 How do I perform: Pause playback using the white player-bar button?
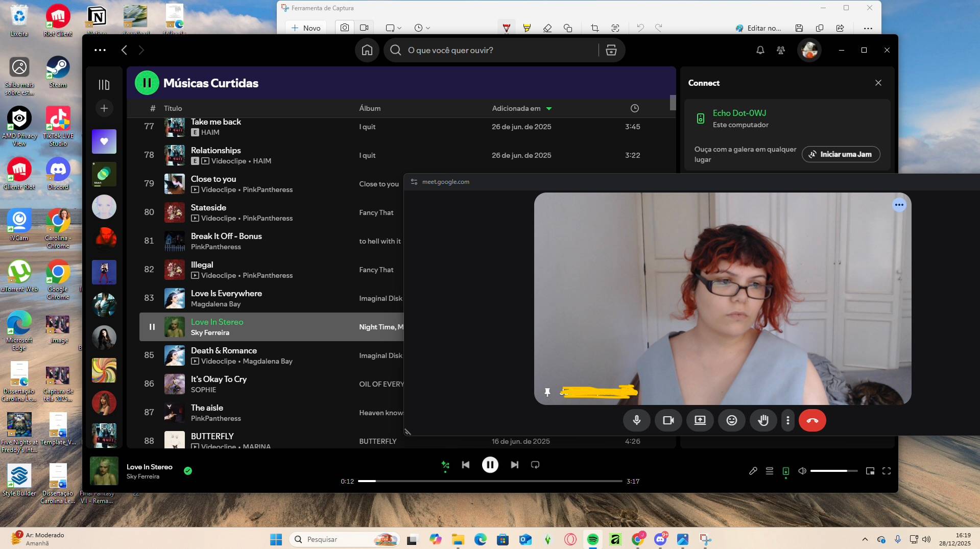pyautogui.click(x=490, y=465)
